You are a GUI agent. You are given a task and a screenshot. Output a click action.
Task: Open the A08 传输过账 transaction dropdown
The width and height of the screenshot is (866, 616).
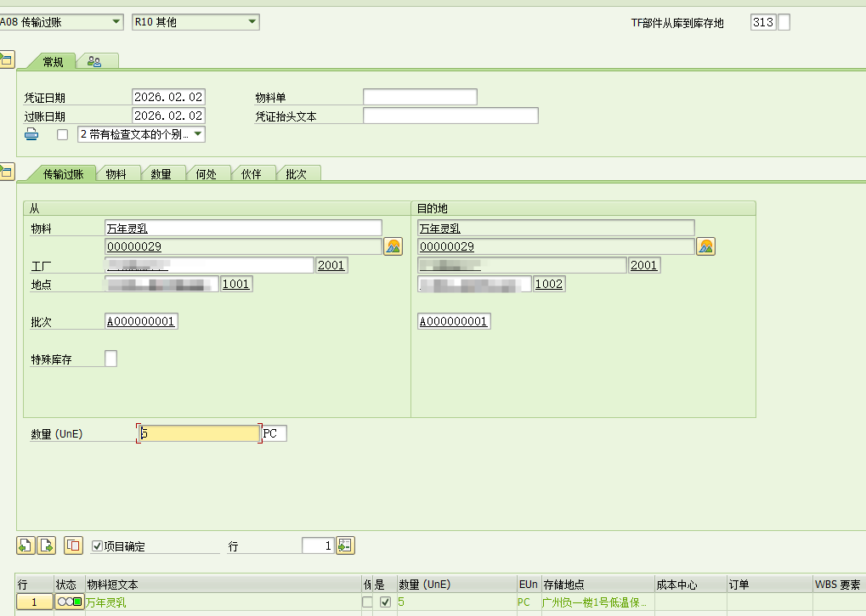coord(116,22)
